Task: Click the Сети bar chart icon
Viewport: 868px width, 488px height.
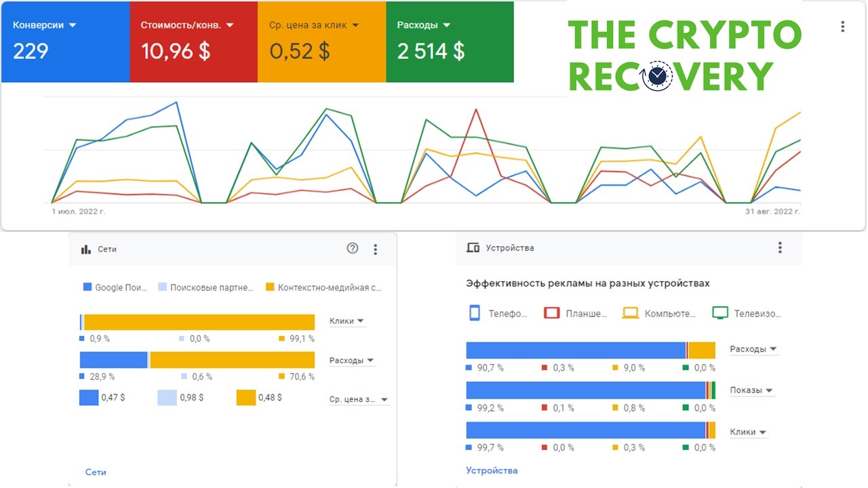Action: click(85, 249)
